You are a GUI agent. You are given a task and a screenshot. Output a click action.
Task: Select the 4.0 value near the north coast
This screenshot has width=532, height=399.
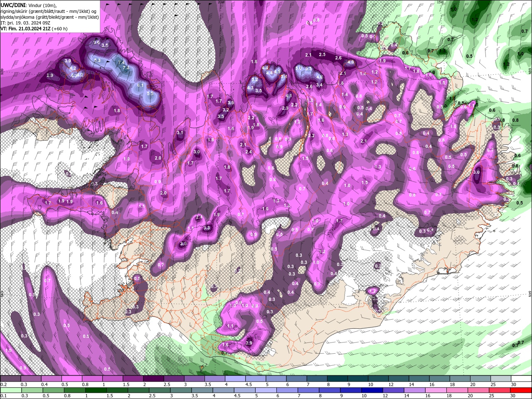click(351, 62)
